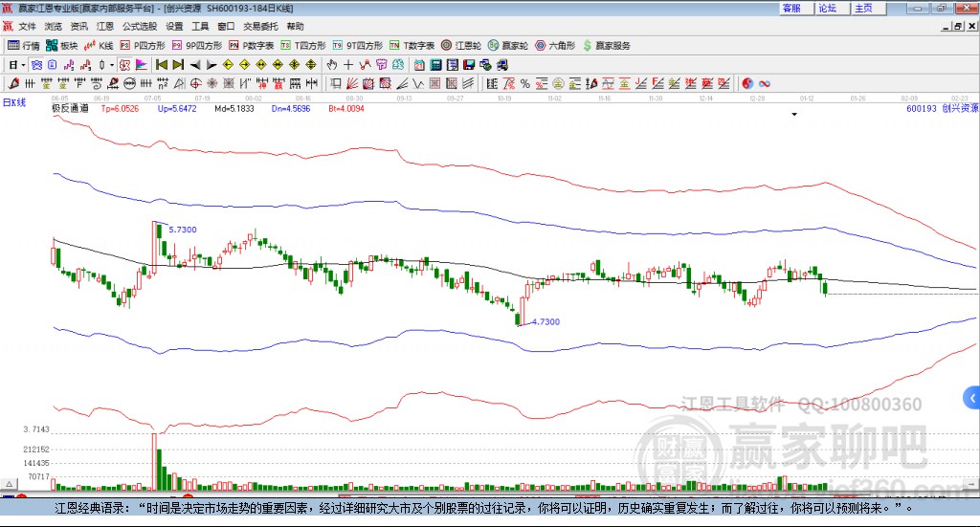980x527 pixels.
Task: Click the blue infinity symbol icon
Action: (x=765, y=83)
